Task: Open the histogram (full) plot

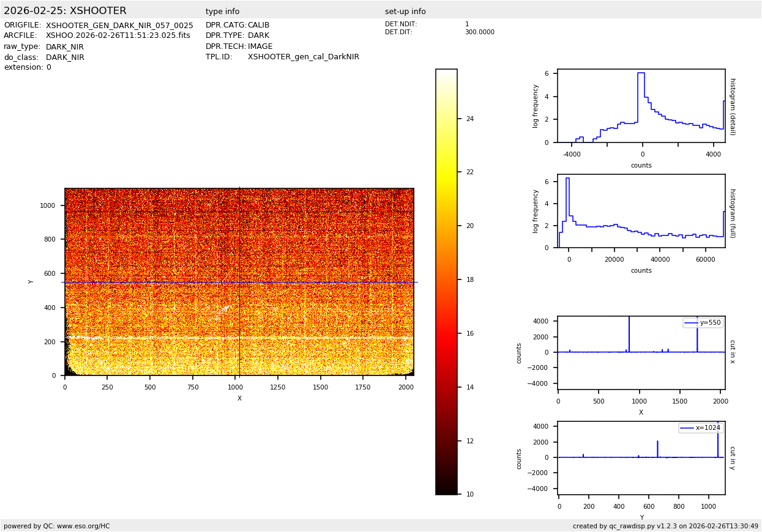Action: click(x=641, y=211)
